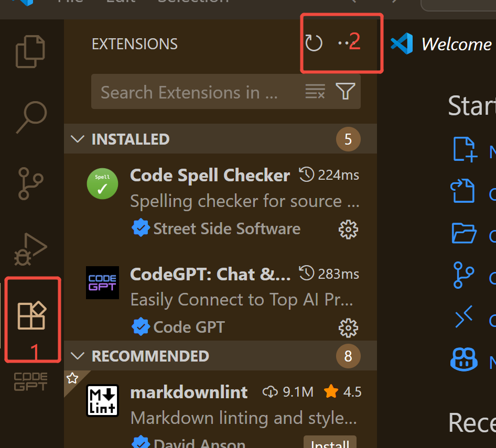Install the markdownlint extension
Viewport: 496px width, 448px height.
330,443
